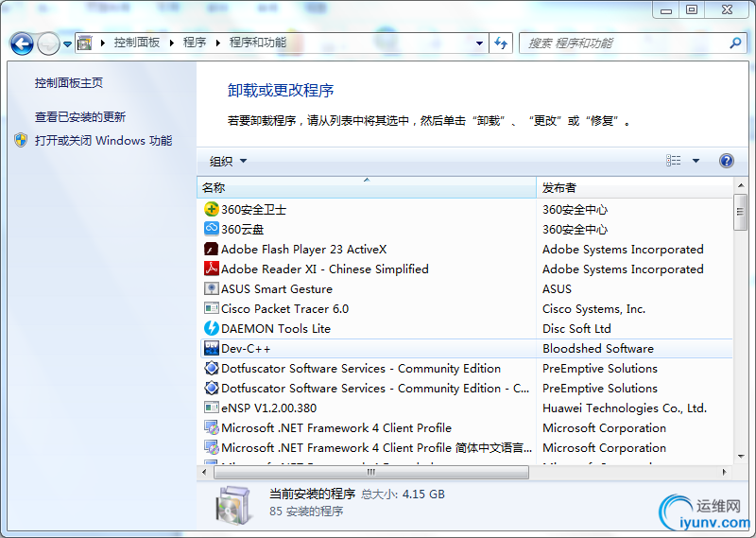The width and height of the screenshot is (756, 538).
Task: Click the 360安全卫士 program name
Action: 253,209
